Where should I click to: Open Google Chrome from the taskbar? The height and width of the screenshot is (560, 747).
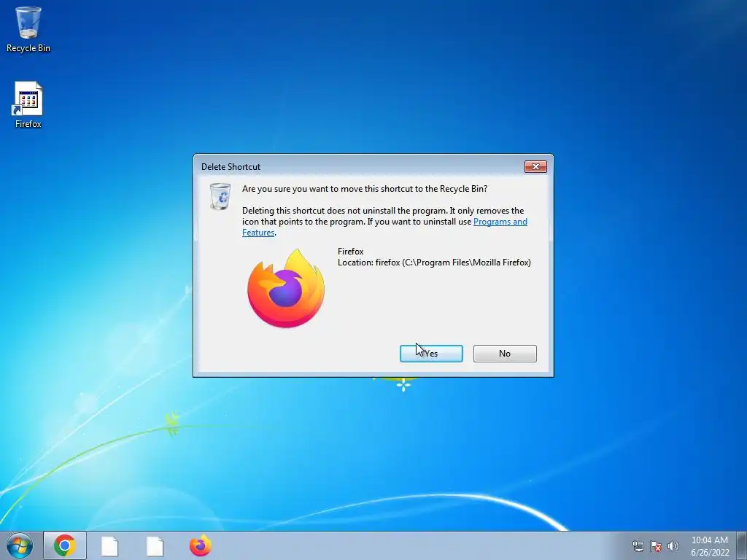[65, 545]
